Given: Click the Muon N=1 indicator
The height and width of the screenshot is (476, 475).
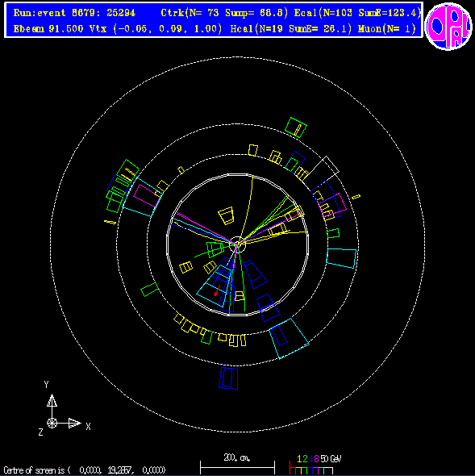Looking at the screenshot, I should tap(386, 29).
